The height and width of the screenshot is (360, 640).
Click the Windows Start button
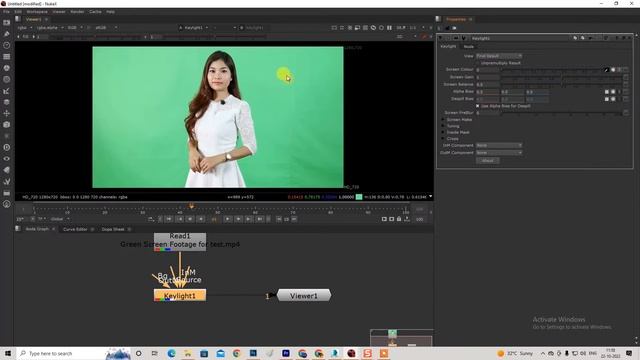[7, 353]
